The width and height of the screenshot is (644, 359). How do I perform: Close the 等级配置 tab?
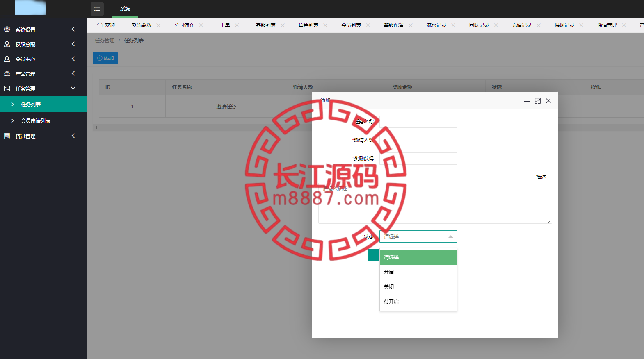click(411, 25)
